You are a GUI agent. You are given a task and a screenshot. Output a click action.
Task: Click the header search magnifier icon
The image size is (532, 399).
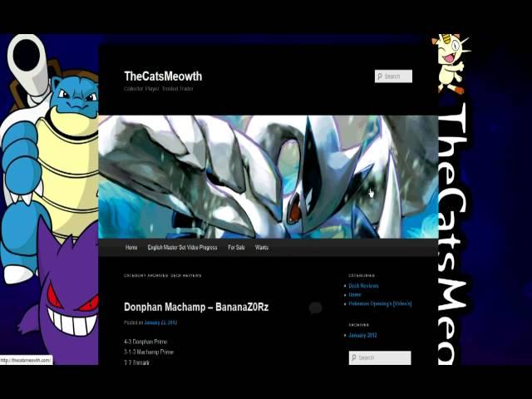(x=380, y=76)
